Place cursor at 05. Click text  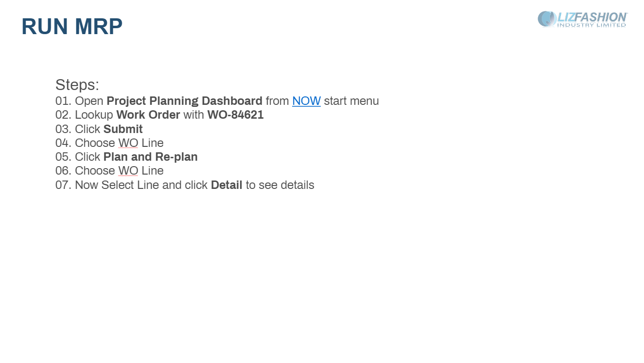pyautogui.click(x=78, y=157)
